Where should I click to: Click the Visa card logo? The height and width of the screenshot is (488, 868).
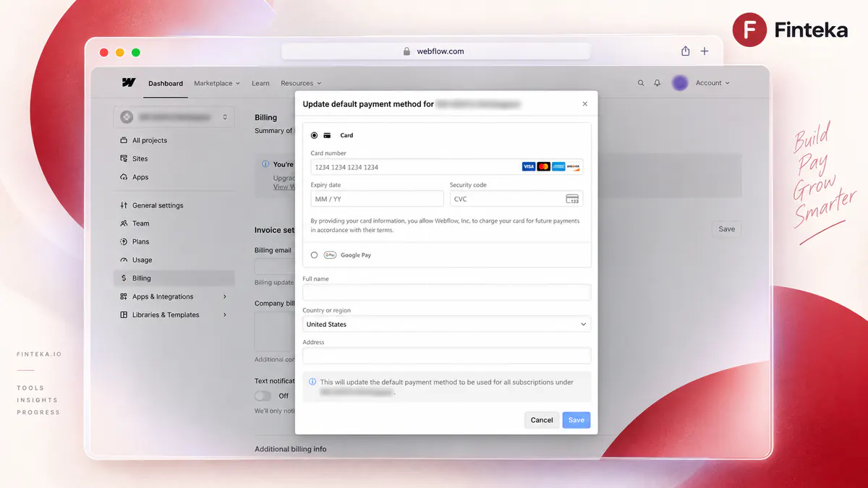[x=529, y=166]
